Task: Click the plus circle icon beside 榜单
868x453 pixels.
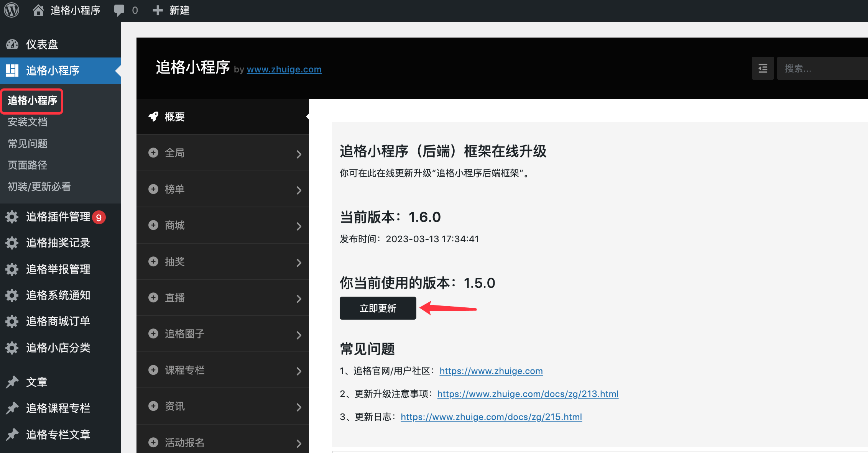Action: [153, 189]
